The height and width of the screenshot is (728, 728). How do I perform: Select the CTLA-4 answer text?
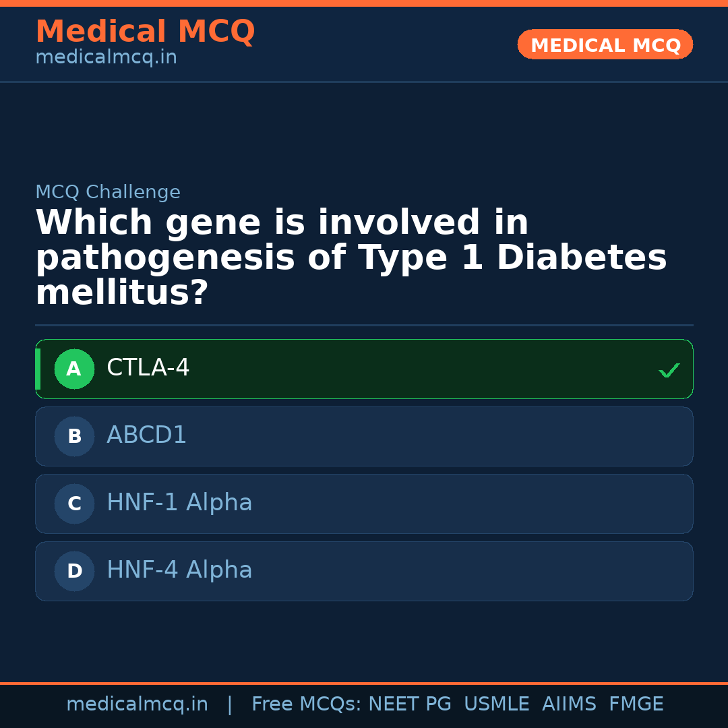148,368
